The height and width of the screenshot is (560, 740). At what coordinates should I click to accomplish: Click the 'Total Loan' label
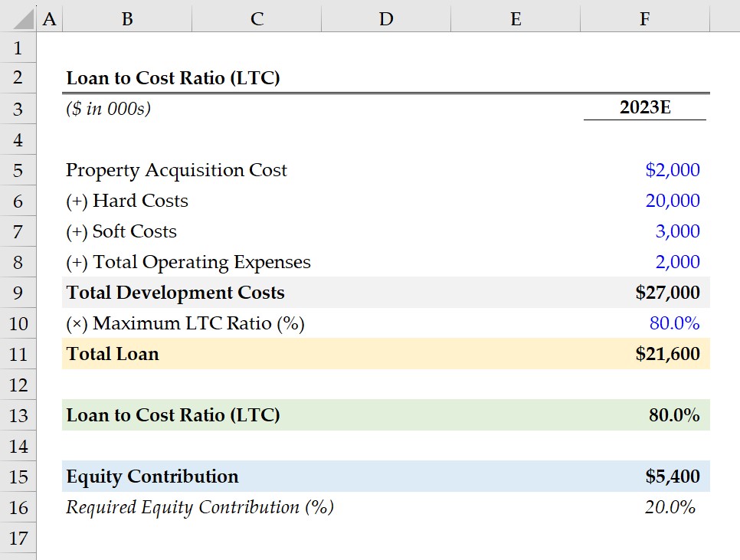(113, 354)
